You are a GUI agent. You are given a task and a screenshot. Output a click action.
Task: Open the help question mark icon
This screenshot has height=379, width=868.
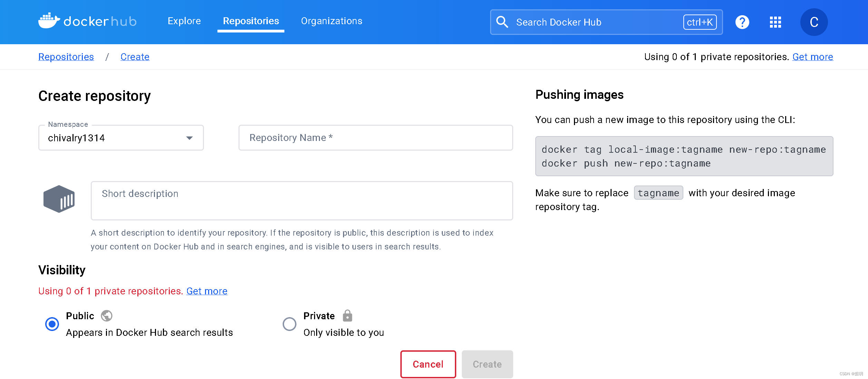click(742, 22)
